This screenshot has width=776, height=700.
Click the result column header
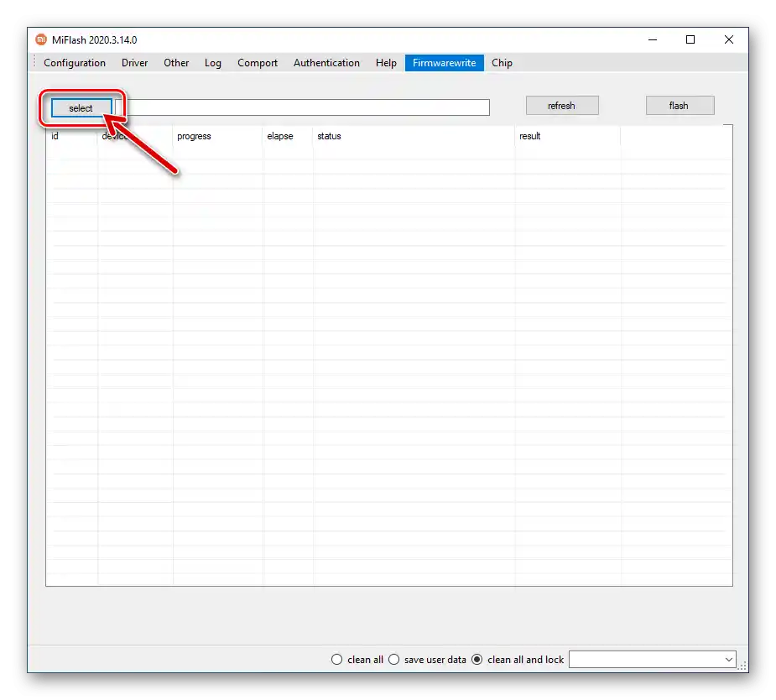(567, 136)
